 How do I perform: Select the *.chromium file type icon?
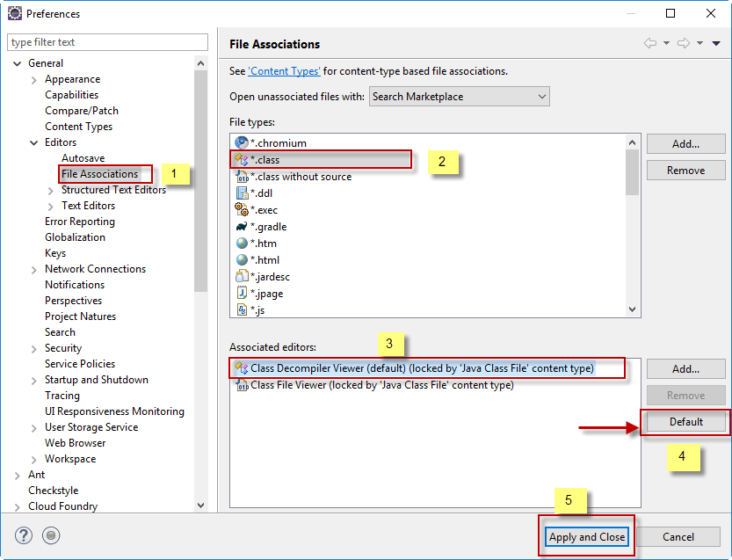[243, 142]
